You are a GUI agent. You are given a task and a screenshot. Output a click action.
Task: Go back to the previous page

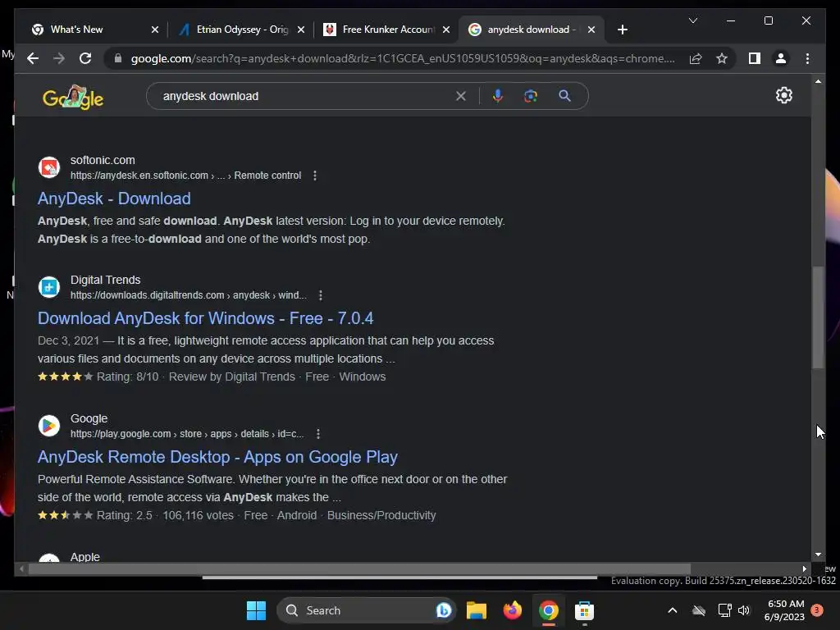point(33,58)
